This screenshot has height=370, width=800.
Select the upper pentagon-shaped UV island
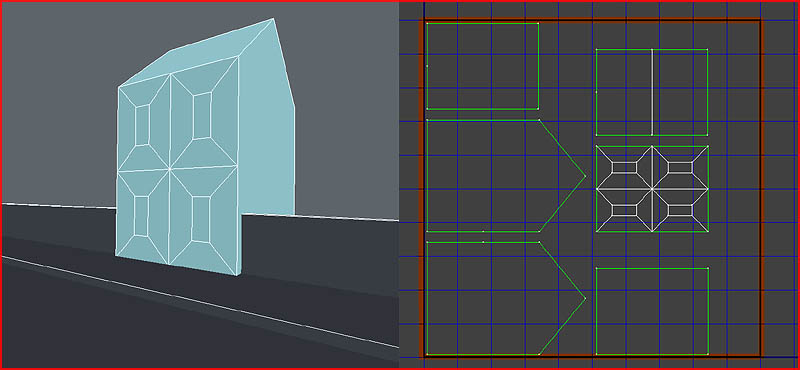[x=506, y=176]
